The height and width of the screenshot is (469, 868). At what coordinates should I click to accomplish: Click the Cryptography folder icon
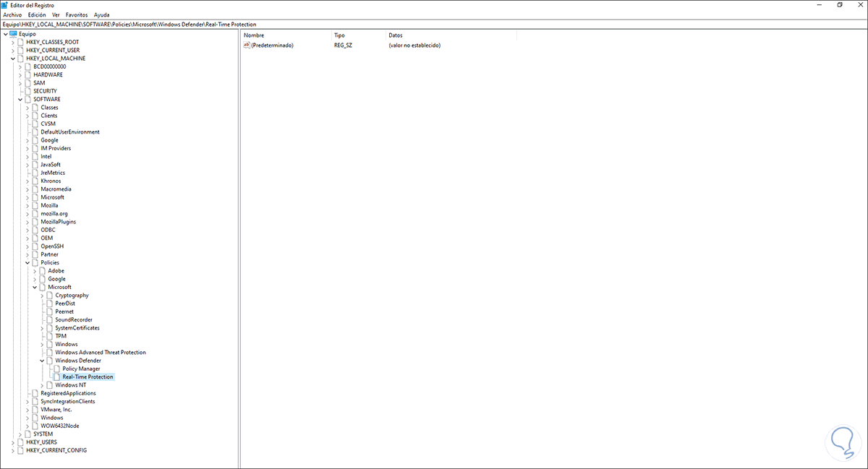tap(50, 295)
